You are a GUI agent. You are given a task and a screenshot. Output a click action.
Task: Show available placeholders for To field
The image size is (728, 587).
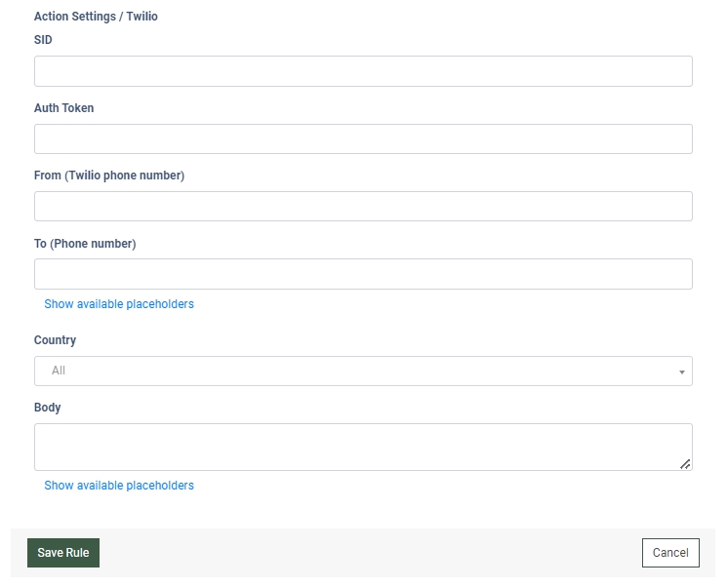tap(119, 304)
